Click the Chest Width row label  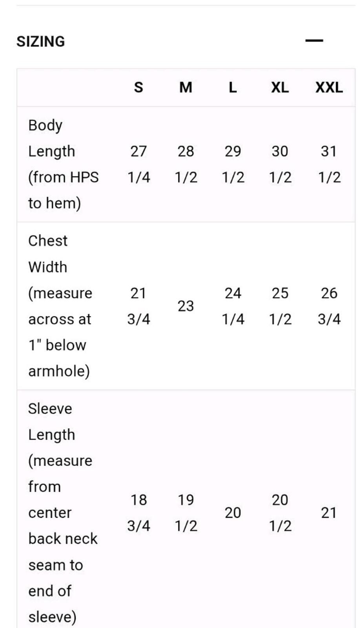pos(60,306)
